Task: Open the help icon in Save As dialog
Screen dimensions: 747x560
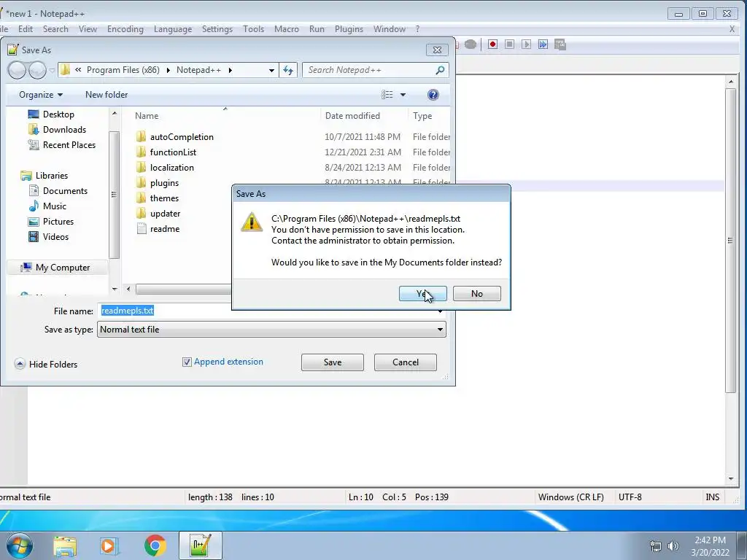Action: 433,95
